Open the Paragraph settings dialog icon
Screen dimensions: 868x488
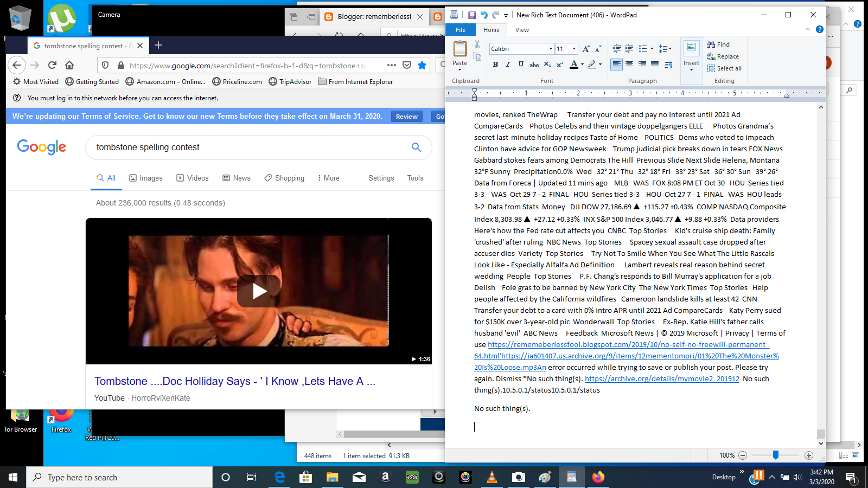coord(668,65)
